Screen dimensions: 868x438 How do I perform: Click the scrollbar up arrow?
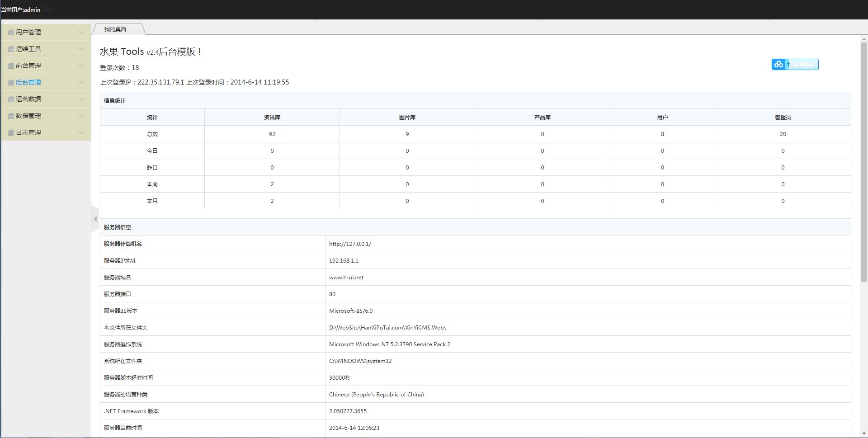point(864,39)
